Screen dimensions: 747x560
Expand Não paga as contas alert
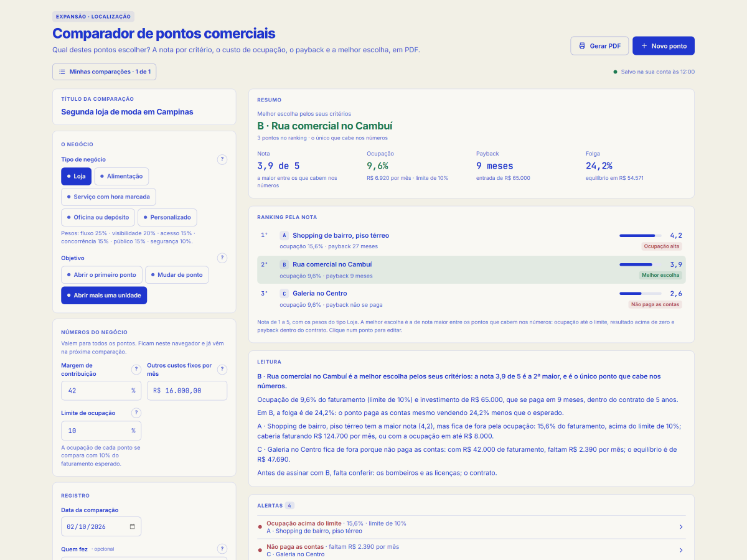pyautogui.click(x=472, y=550)
